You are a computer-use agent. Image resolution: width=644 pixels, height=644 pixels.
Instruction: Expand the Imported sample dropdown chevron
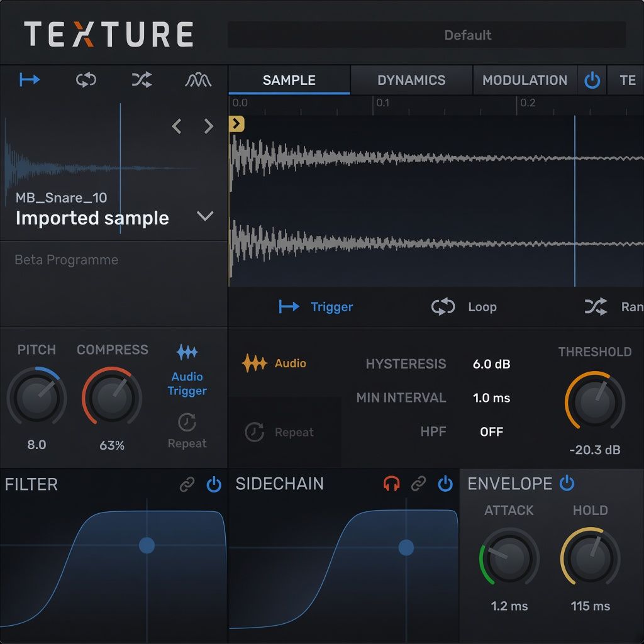coord(205,216)
